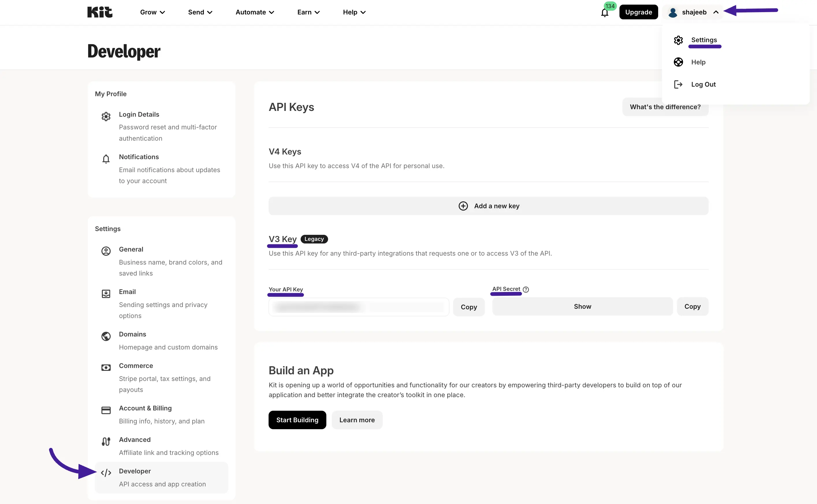Click the Legacy badge
The height and width of the screenshot is (504, 817).
pyautogui.click(x=314, y=239)
